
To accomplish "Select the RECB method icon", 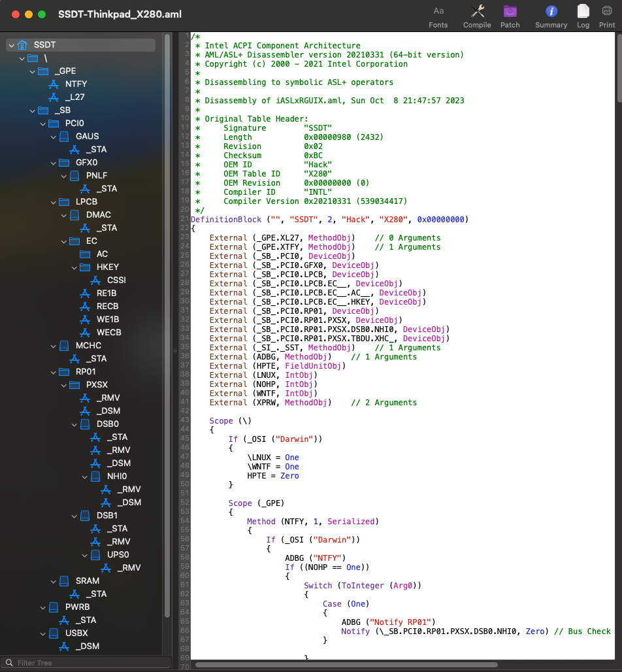I will (85, 307).
